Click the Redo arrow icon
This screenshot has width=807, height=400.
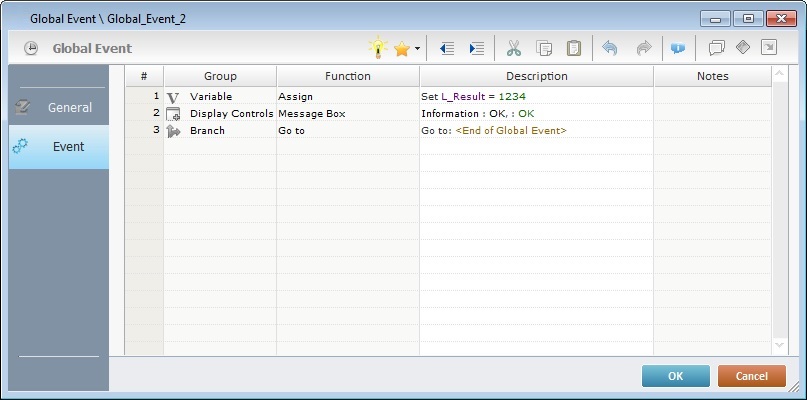pos(644,48)
